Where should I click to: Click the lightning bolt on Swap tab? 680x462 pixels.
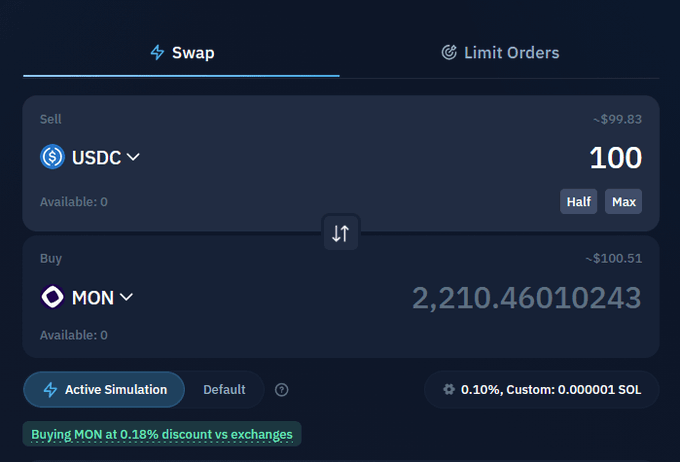pos(157,52)
